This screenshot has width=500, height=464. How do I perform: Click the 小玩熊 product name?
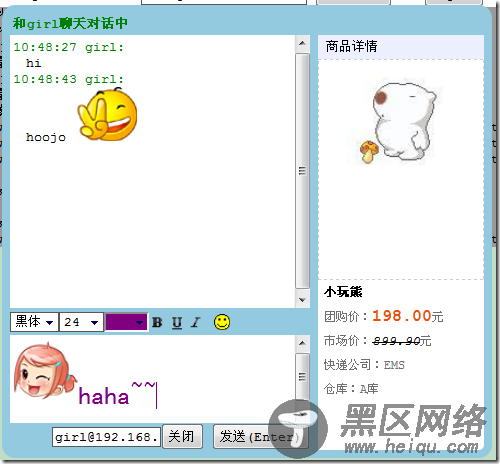click(x=343, y=292)
